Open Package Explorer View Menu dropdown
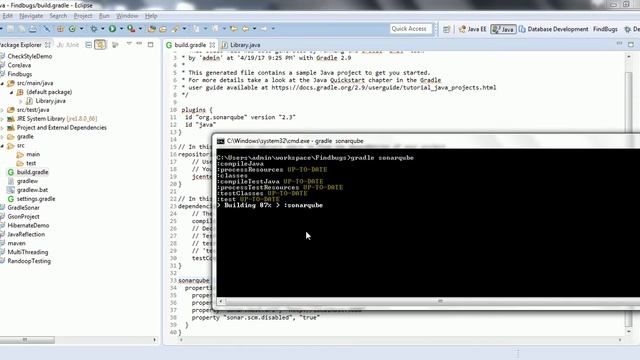Image resolution: width=640 pixels, height=360 pixels. pos(129,44)
